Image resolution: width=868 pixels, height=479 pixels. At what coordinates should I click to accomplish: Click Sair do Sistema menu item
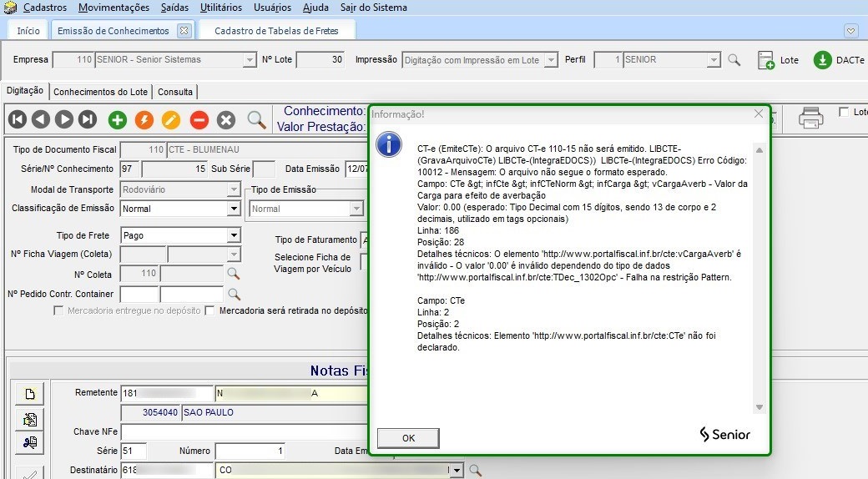(x=374, y=8)
